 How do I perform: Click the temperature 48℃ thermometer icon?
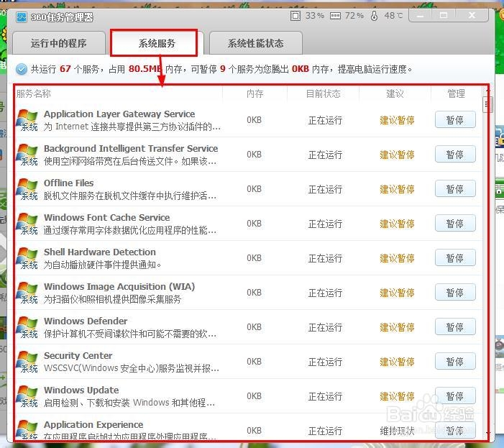(374, 16)
